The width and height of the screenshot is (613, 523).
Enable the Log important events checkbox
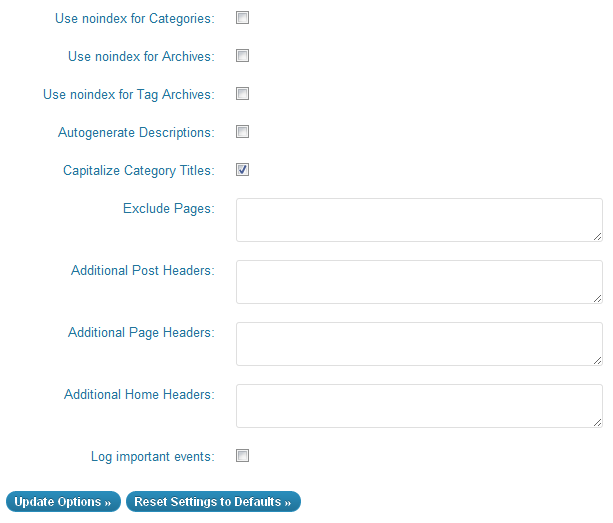242,456
